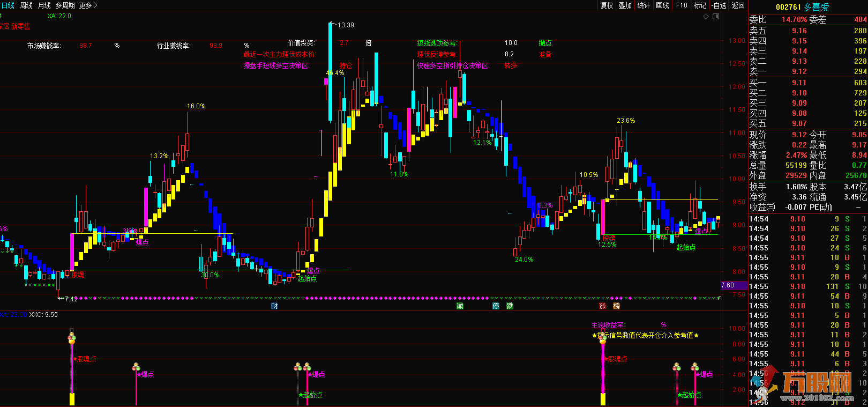
Task: Switch to the 周线 weekly chart tab
Action: click(x=26, y=5)
